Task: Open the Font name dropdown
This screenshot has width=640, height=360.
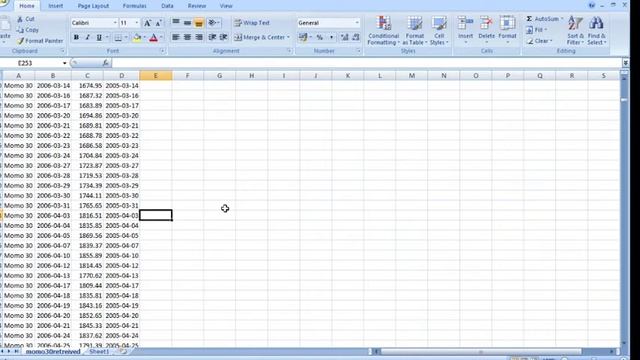Action: (x=115, y=23)
